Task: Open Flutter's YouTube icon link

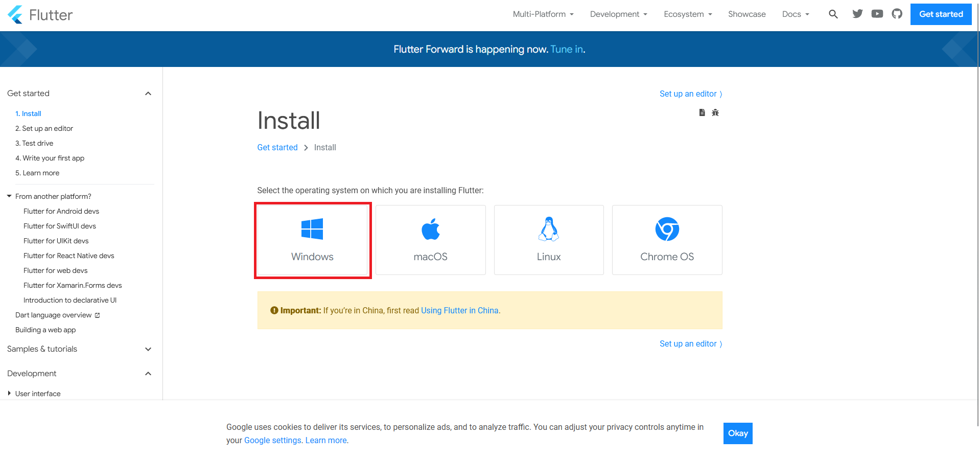Action: [x=877, y=14]
